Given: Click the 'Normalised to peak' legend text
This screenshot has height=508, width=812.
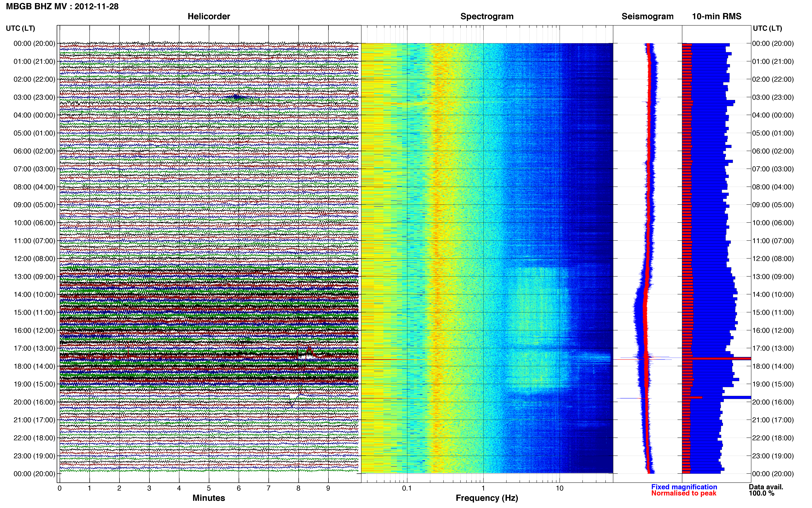Looking at the screenshot, I should tap(684, 493).
